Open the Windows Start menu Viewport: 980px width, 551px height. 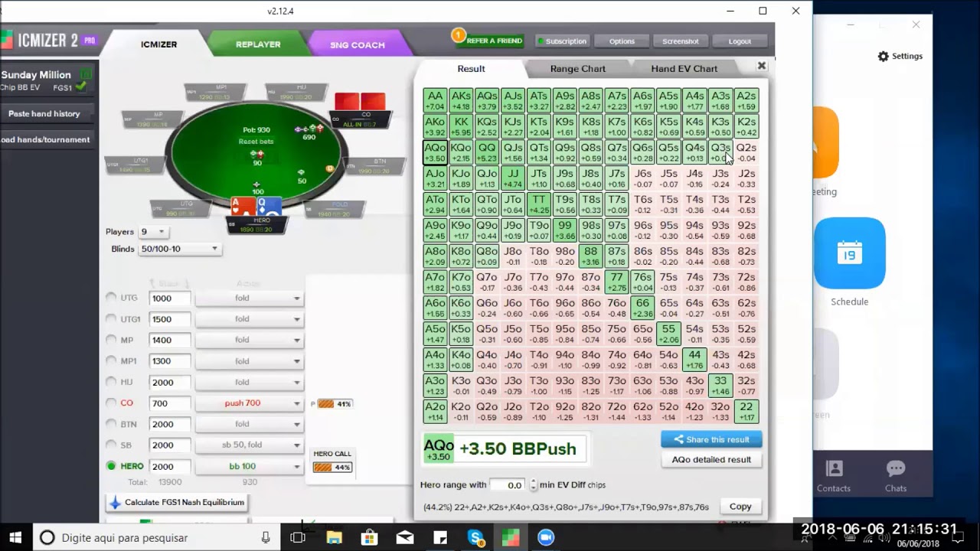(15, 537)
